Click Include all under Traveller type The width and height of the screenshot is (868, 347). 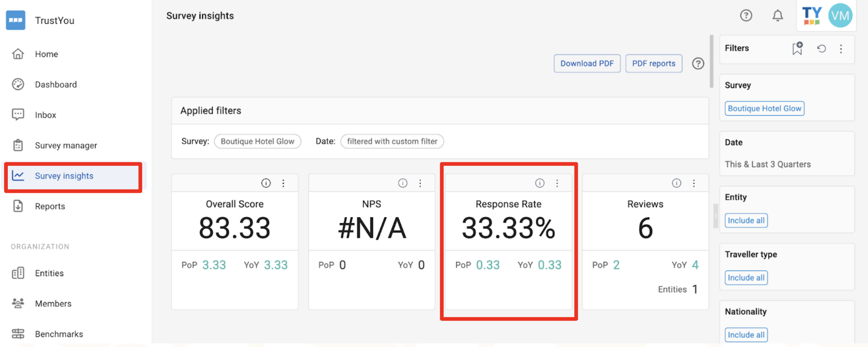pos(746,278)
